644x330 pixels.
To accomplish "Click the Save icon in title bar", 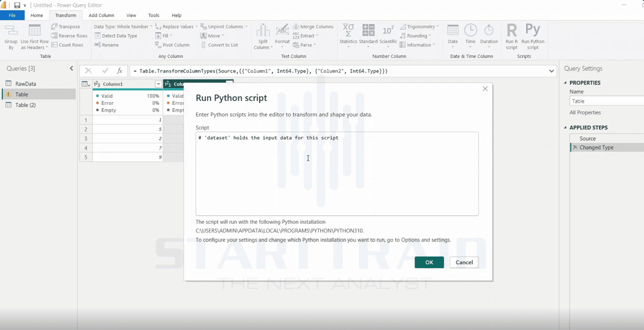I will [17, 5].
